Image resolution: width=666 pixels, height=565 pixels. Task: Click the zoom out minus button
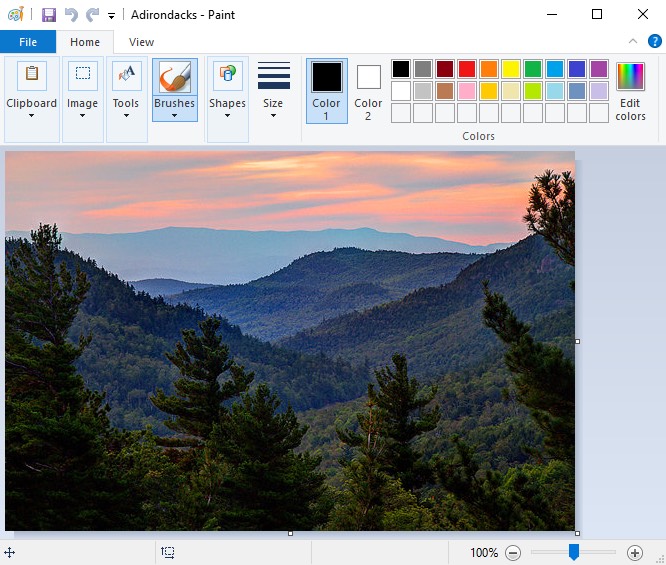(513, 552)
